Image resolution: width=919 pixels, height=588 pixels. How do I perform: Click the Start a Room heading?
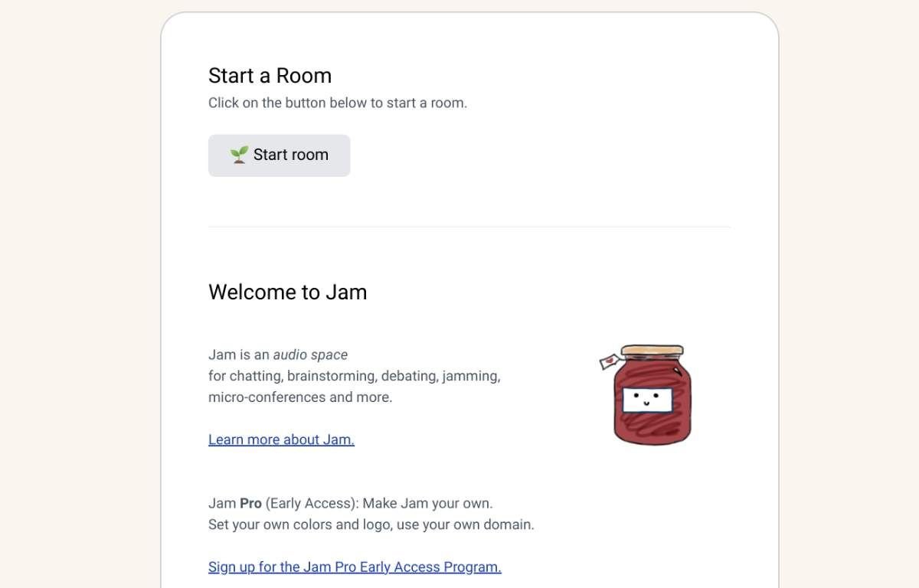[x=270, y=76]
